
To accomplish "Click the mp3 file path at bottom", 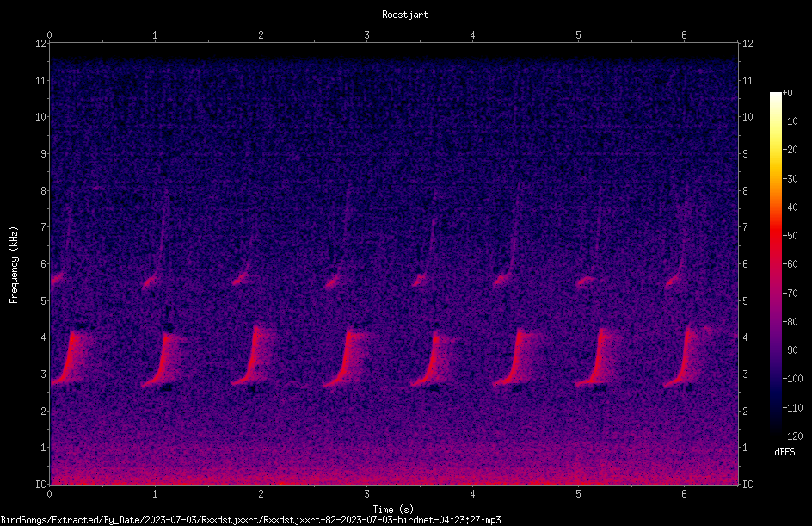I will [250, 520].
